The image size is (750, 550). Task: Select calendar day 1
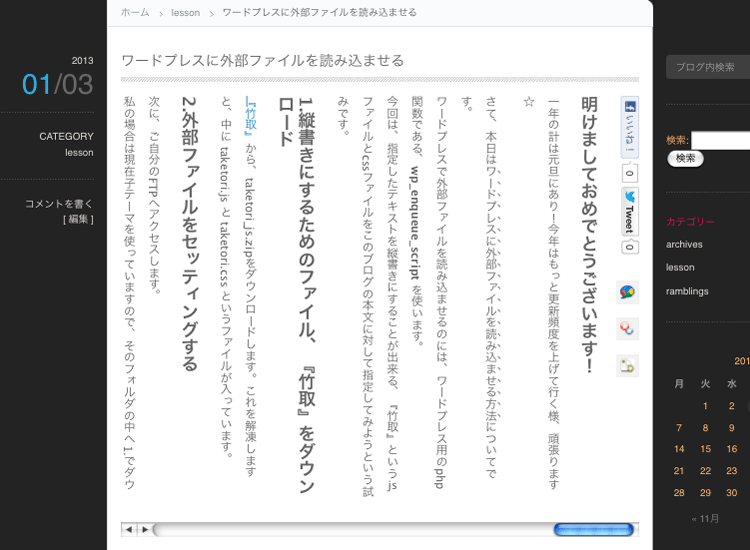point(705,406)
